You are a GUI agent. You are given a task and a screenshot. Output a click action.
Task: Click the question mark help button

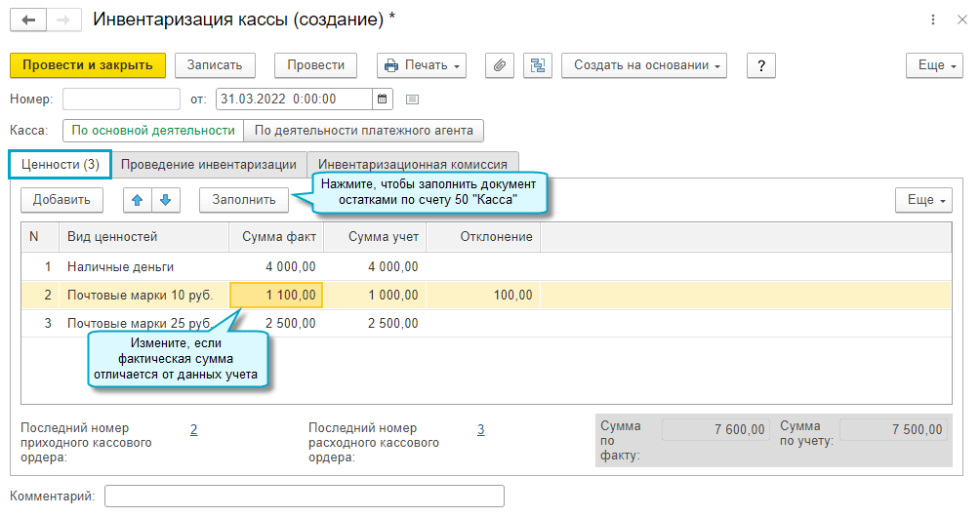click(x=760, y=65)
